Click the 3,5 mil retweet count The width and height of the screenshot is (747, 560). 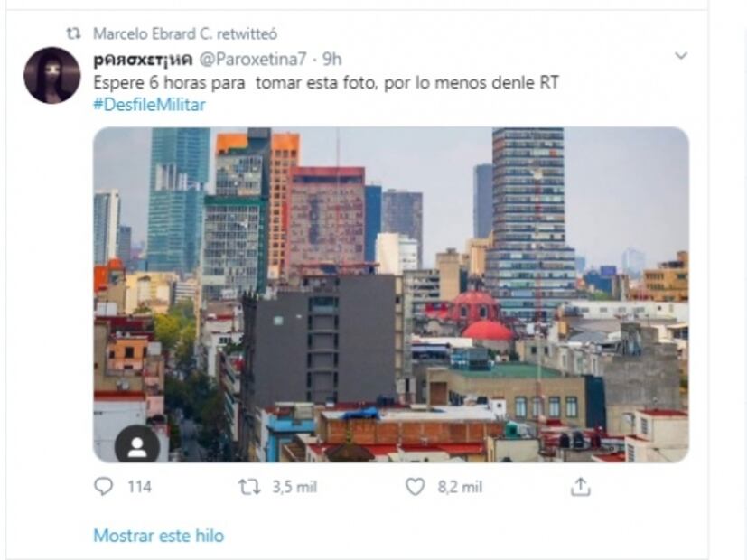[x=294, y=487]
